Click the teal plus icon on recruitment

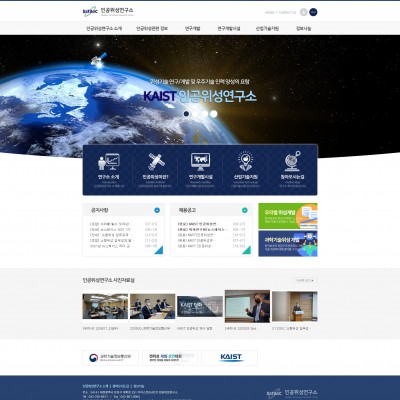[245, 210]
